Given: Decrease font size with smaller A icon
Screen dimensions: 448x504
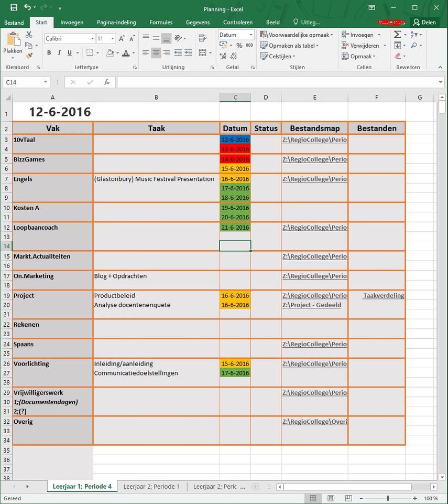Looking at the screenshot, I should click(x=132, y=39).
